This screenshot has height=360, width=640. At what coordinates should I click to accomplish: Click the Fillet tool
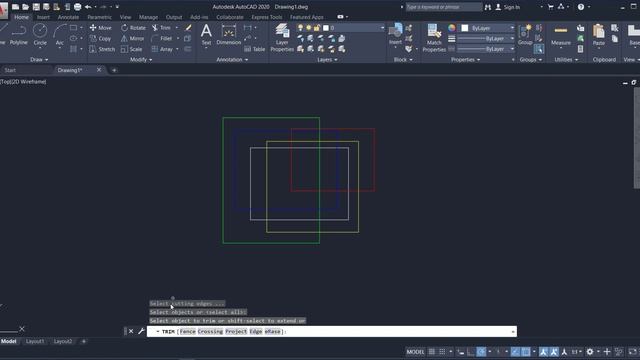coord(162,38)
